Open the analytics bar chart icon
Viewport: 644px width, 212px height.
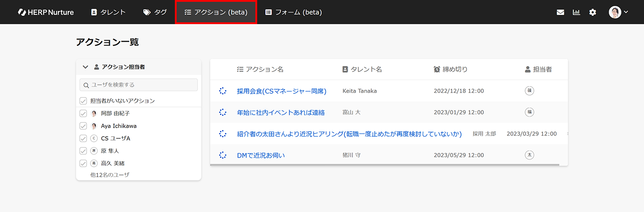(x=576, y=12)
